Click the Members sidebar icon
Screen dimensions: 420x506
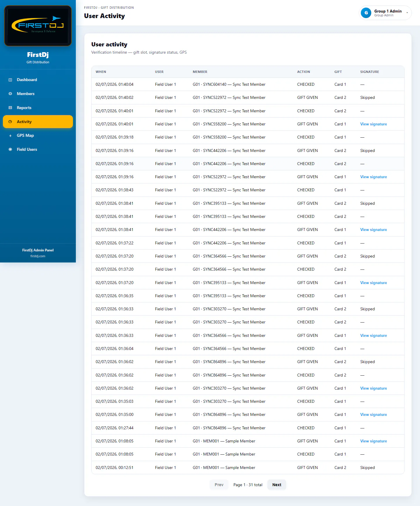pyautogui.click(x=10, y=94)
